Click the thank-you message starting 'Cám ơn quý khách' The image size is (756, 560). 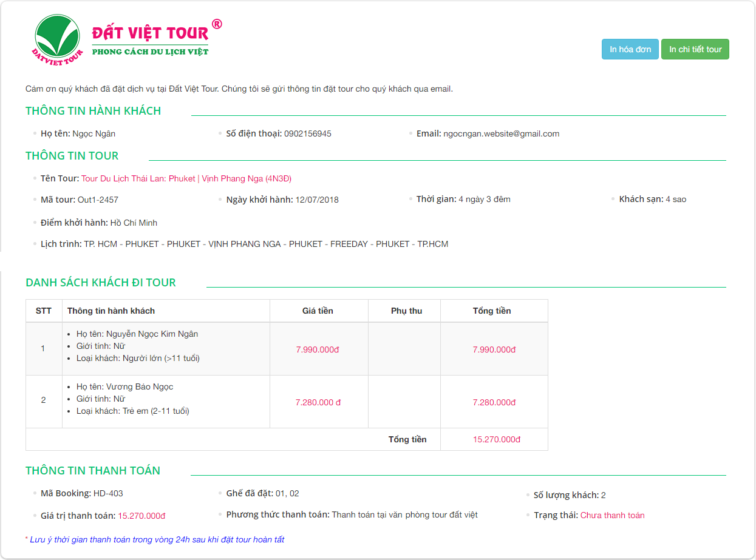pyautogui.click(x=239, y=89)
